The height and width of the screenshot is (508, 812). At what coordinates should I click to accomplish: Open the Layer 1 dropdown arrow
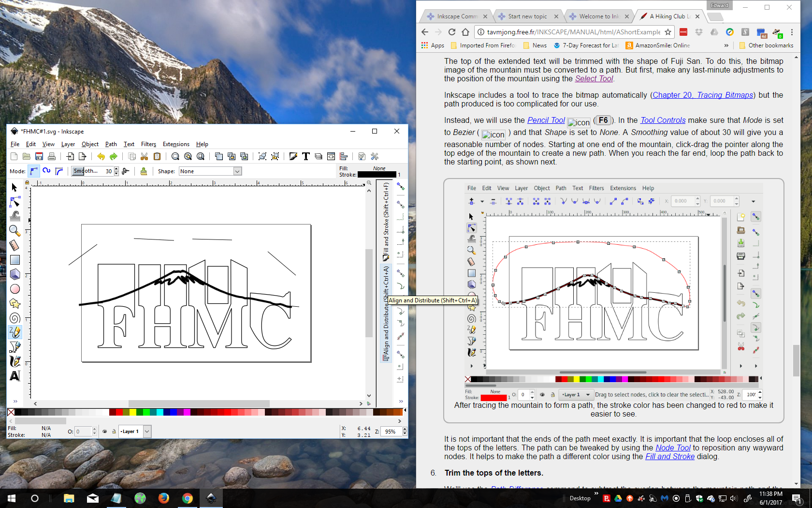pos(147,431)
